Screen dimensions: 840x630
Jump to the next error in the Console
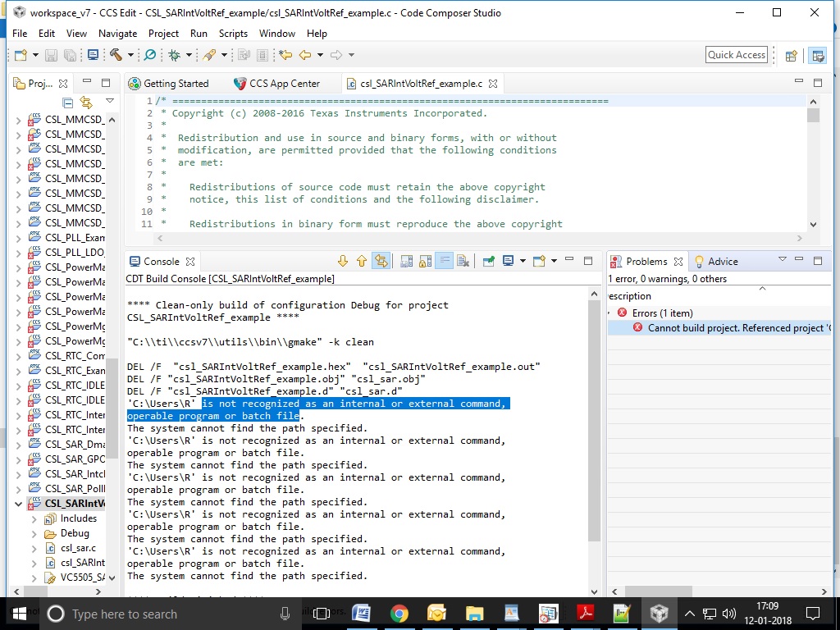[x=343, y=261]
